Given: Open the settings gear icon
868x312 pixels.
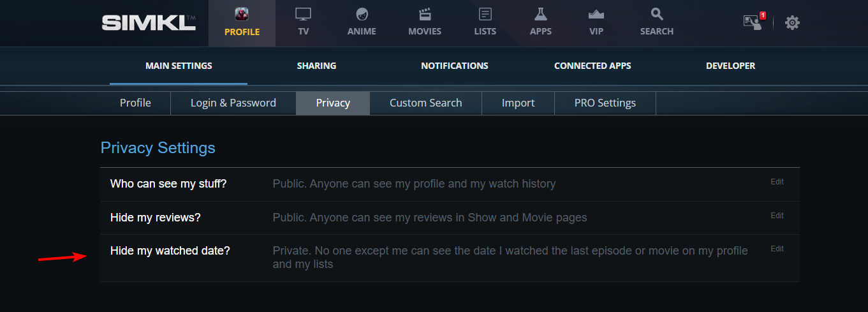Looking at the screenshot, I should tap(792, 23).
